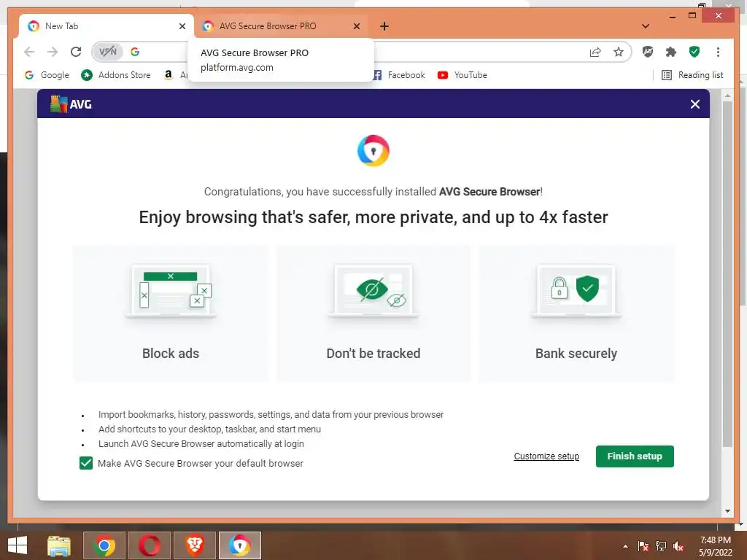Open File Explorer from the taskbar
747x560 pixels.
point(59,545)
